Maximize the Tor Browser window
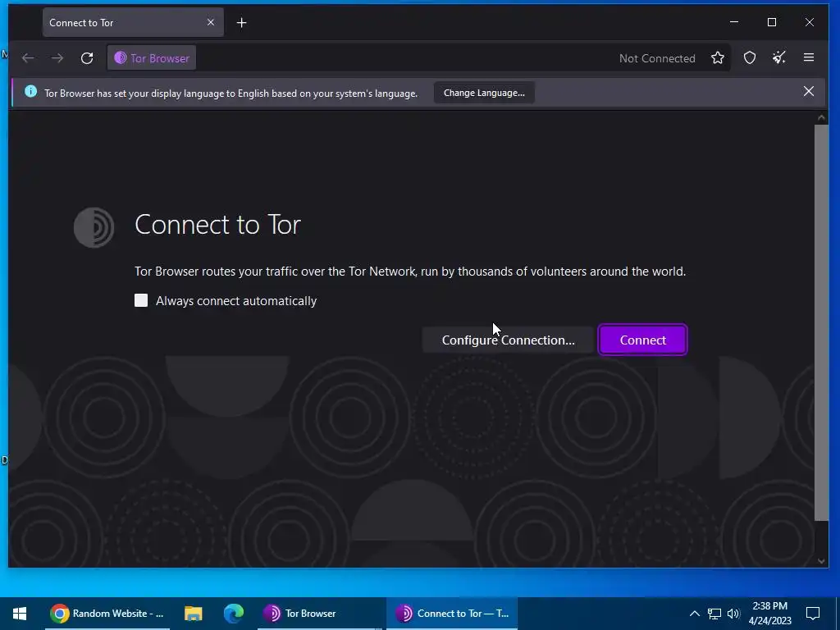This screenshot has height=630, width=840. click(771, 22)
